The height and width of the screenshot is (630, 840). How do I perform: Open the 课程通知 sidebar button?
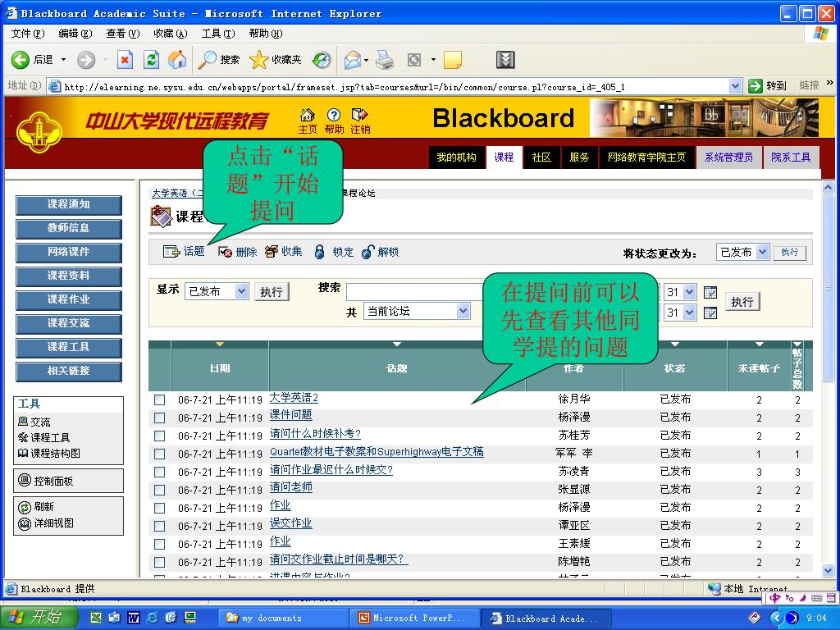tap(69, 204)
